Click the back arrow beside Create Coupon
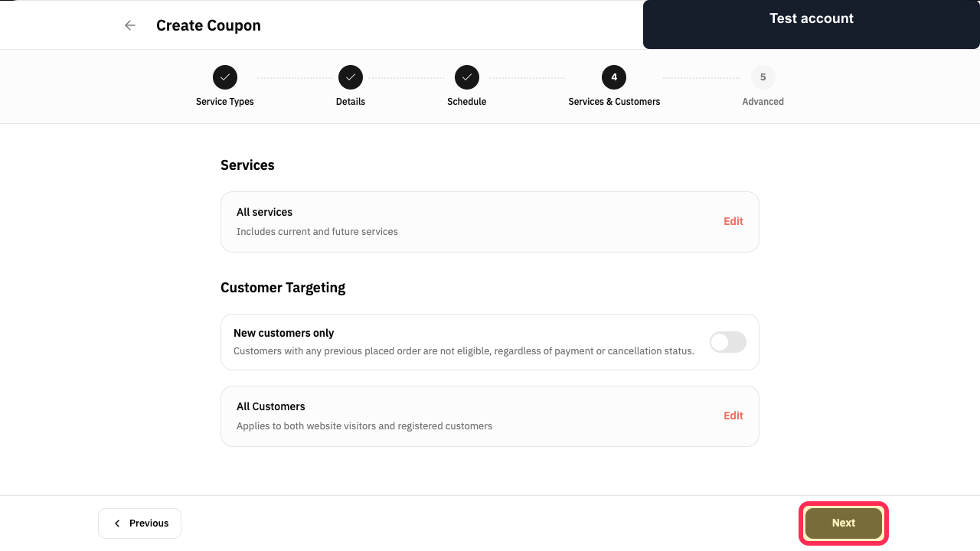Viewport: 980px width, 551px height. 130,25
